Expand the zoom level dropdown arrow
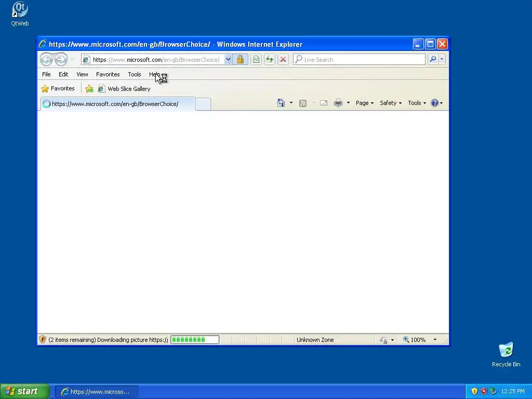This screenshot has height=399, width=532. click(435, 340)
